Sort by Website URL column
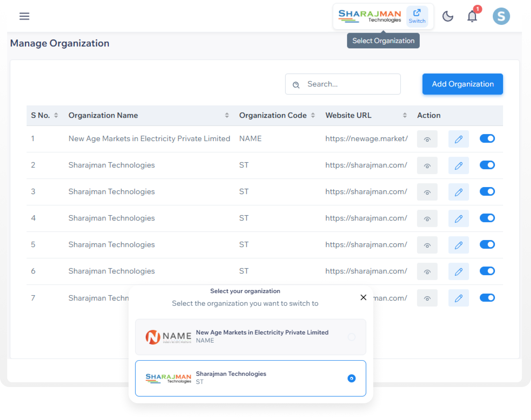This screenshot has width=531, height=420. [x=405, y=115]
